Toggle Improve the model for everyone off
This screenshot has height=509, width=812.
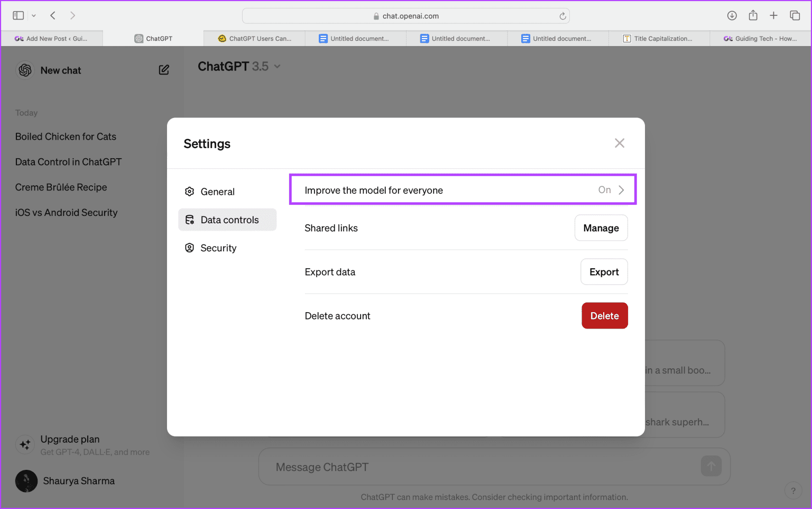604,189
